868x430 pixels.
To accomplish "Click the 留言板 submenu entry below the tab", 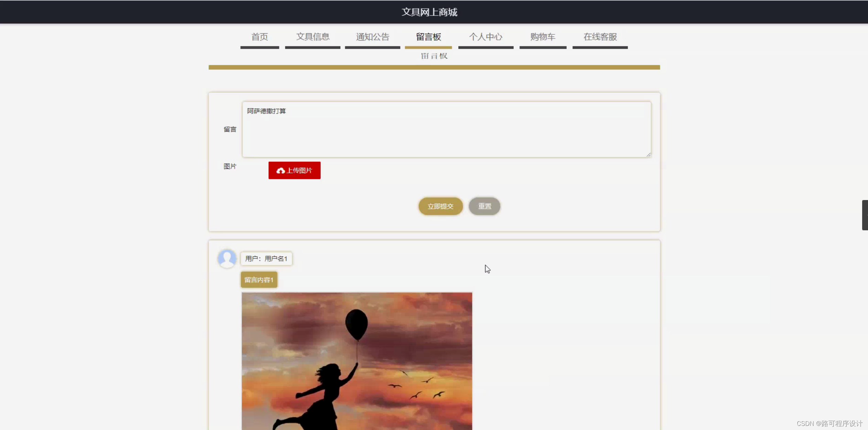I will coord(434,56).
